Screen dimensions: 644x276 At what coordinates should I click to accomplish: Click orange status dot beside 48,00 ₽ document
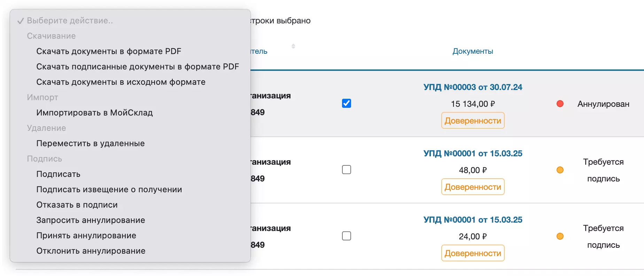click(560, 170)
